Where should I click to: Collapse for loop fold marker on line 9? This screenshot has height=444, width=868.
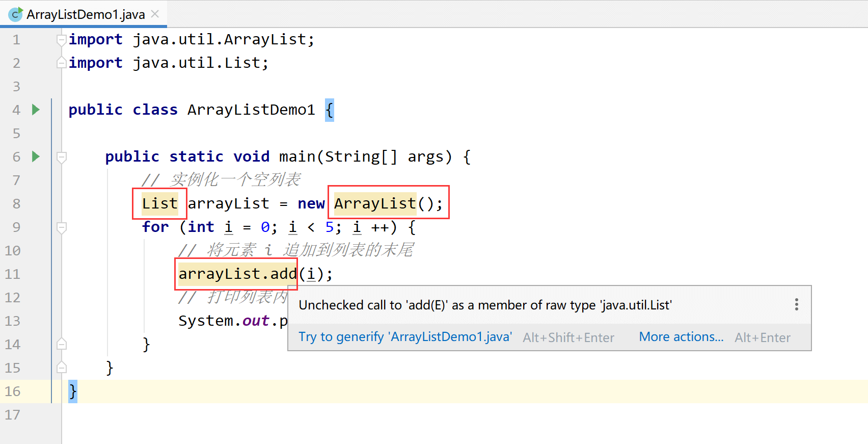tap(61, 227)
